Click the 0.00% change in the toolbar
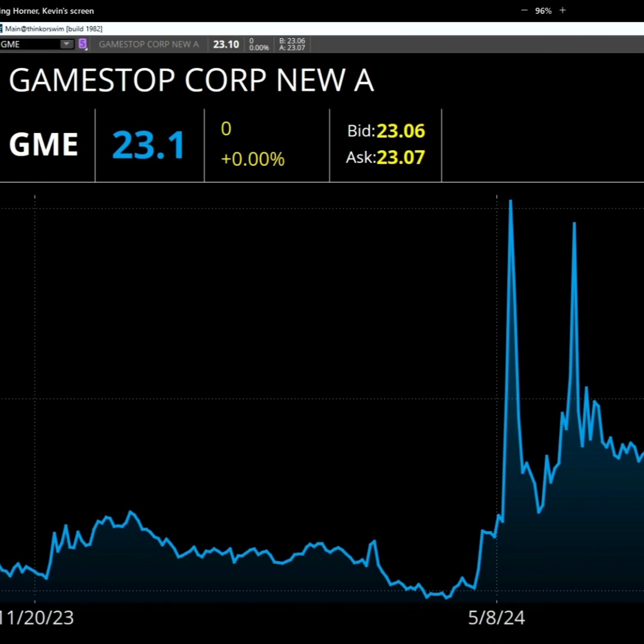Viewport: 644px width, 644px height. point(259,48)
